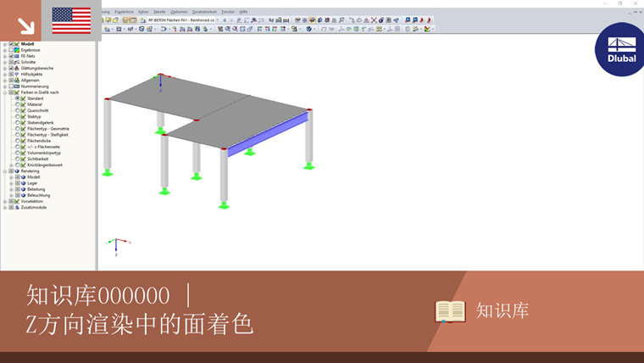Click the Flächentyp - Geometrie label
The image size is (644, 363).
click(48, 129)
